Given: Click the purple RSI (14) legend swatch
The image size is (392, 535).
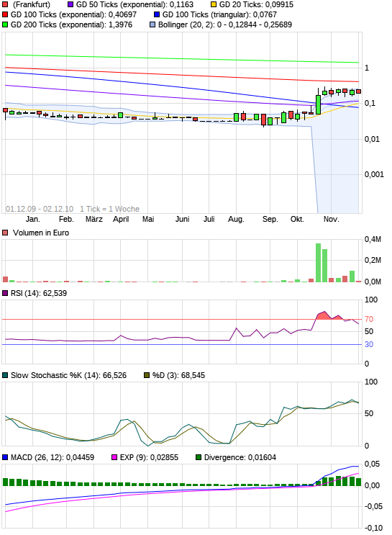Looking at the screenshot, I should pyautogui.click(x=5, y=293).
